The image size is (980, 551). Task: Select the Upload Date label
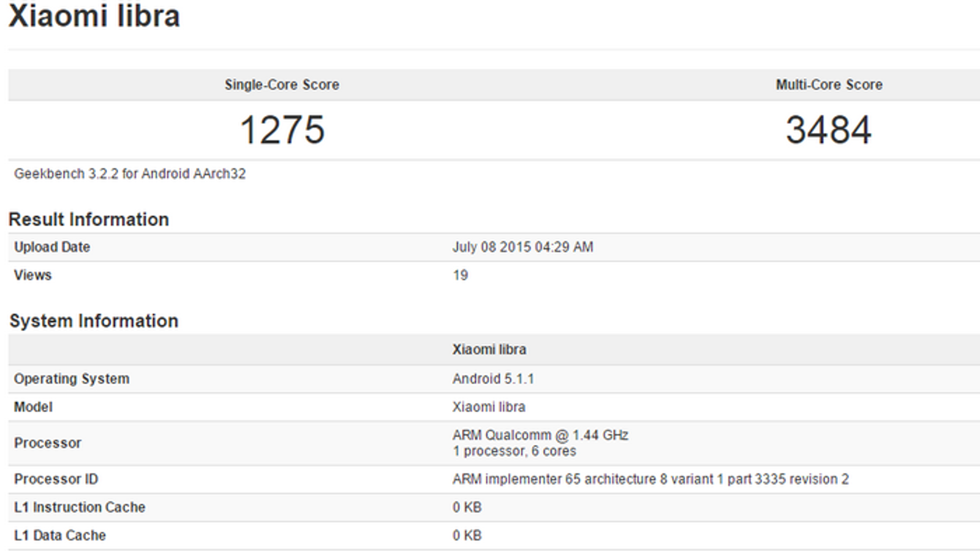tap(52, 247)
